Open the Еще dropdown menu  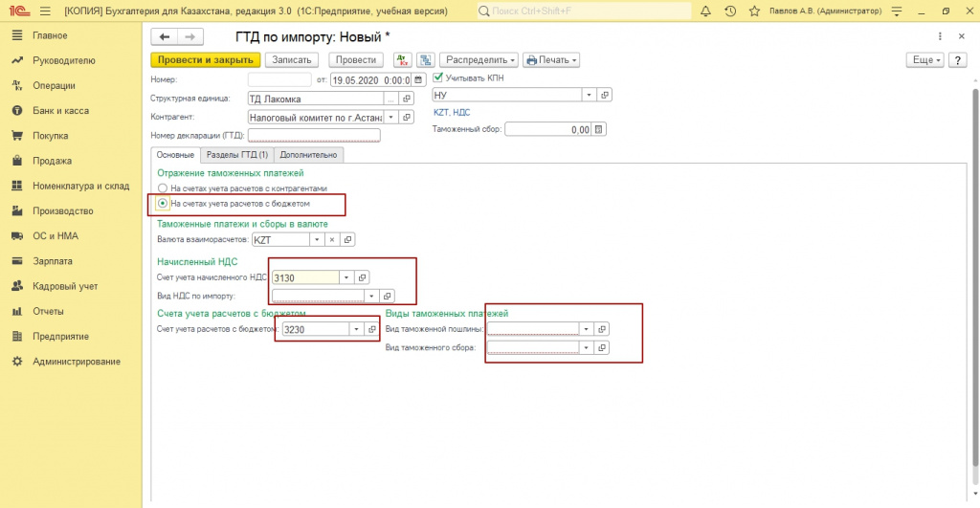click(x=925, y=60)
